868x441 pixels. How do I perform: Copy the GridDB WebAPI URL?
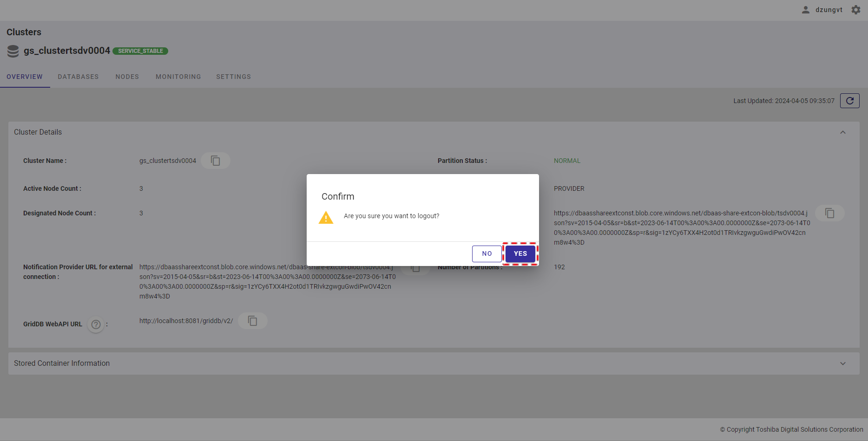(x=252, y=321)
